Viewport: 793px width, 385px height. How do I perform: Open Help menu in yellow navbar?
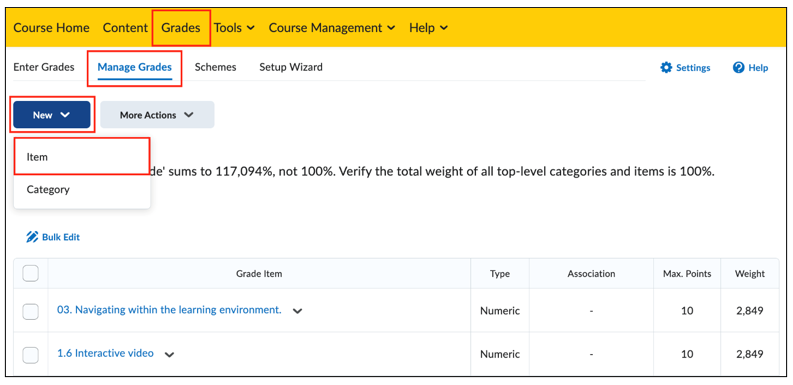coord(428,28)
